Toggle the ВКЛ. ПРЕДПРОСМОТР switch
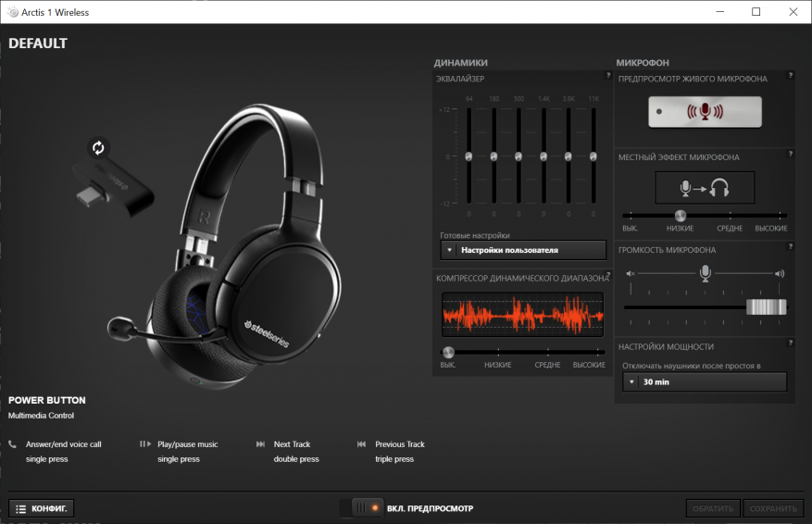This screenshot has width=812, height=524. click(361, 508)
